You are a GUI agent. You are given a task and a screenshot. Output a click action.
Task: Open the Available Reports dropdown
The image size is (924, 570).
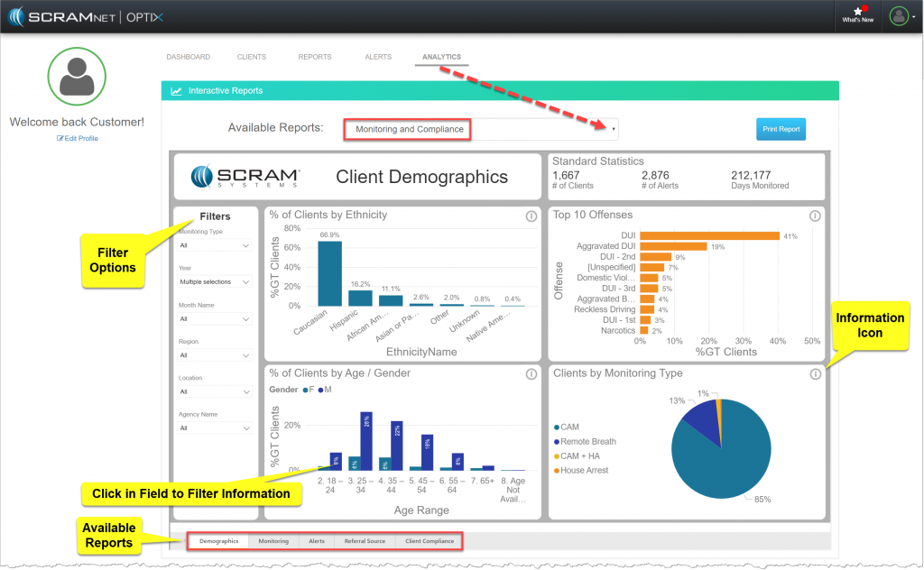[614, 129]
